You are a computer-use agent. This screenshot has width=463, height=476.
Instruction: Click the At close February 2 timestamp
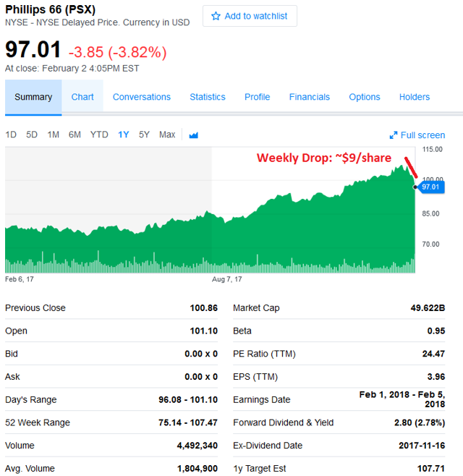click(72, 68)
